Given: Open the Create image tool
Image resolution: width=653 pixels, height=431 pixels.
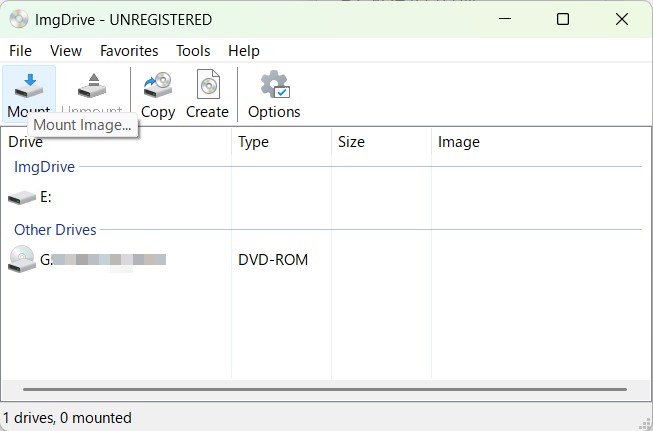Looking at the screenshot, I should pos(208,84).
